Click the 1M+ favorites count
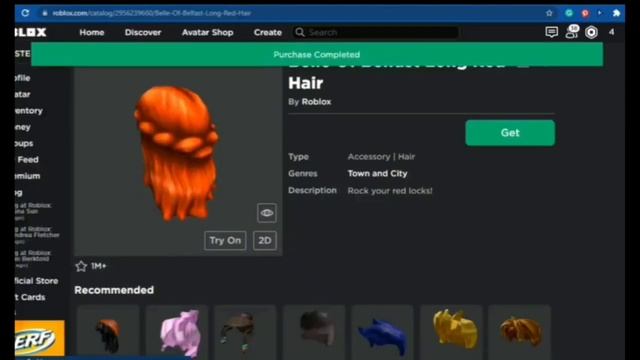 pyautogui.click(x=99, y=266)
